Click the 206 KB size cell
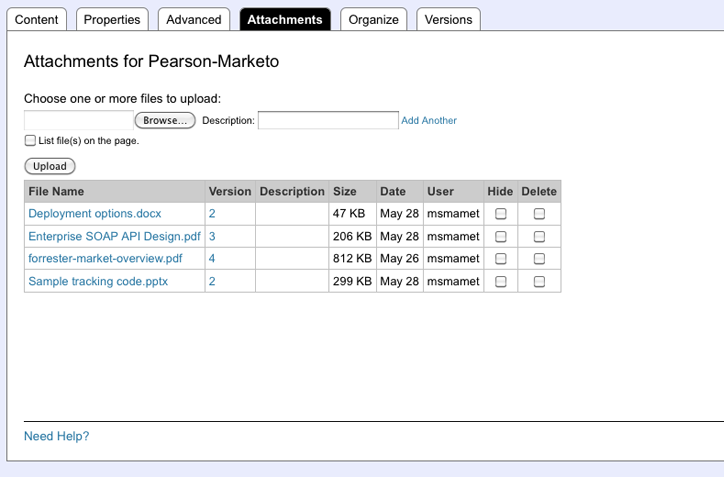 353,236
